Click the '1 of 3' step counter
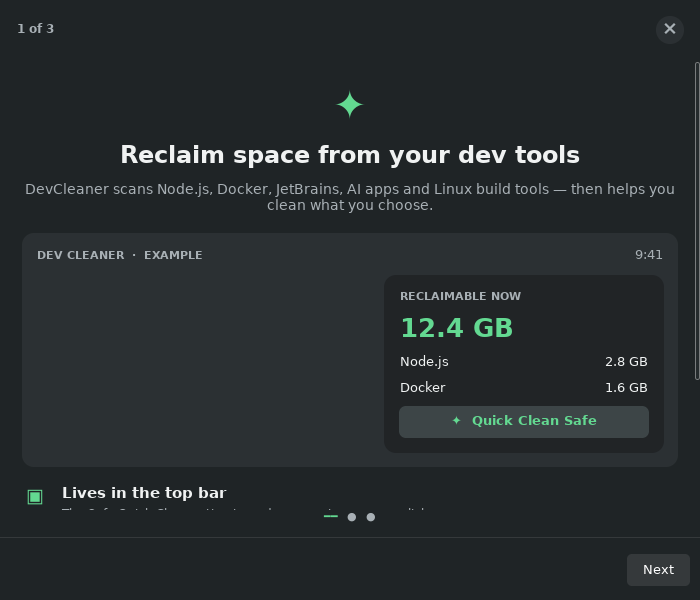This screenshot has height=600, width=700. tap(36, 29)
